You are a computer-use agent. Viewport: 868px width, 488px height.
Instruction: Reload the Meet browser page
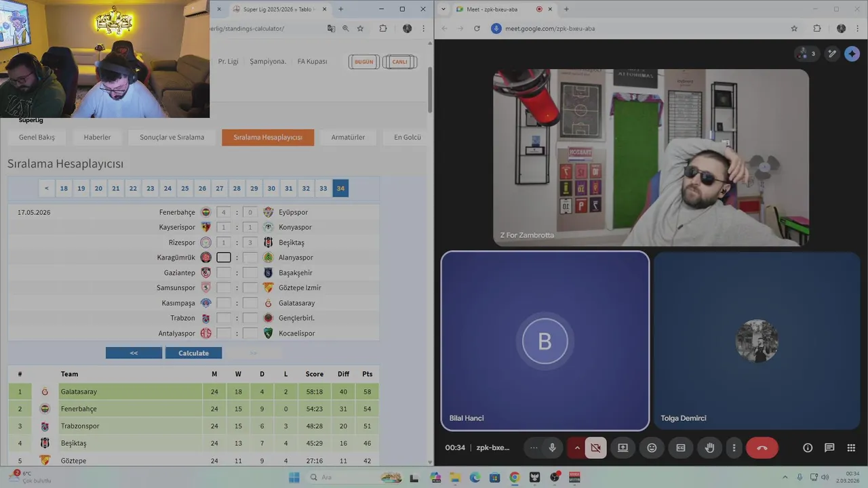tap(477, 28)
